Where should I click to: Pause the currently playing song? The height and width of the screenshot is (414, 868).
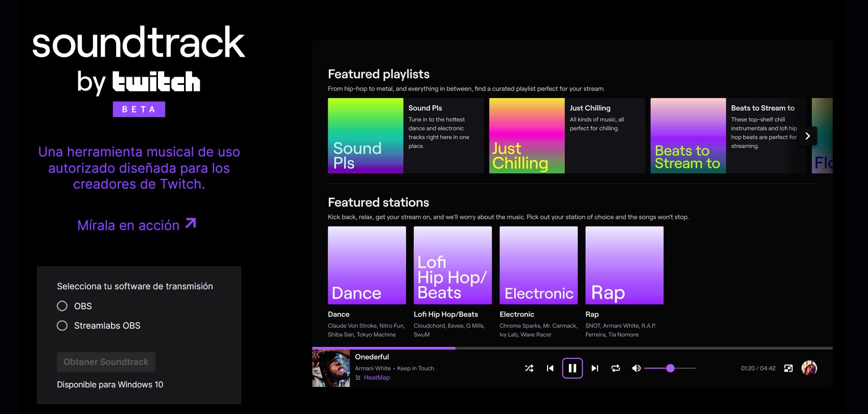[x=573, y=368]
